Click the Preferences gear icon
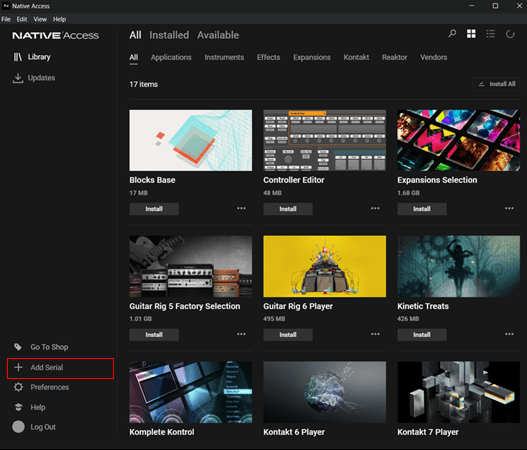Image resolution: width=527 pixels, height=450 pixels. [18, 387]
